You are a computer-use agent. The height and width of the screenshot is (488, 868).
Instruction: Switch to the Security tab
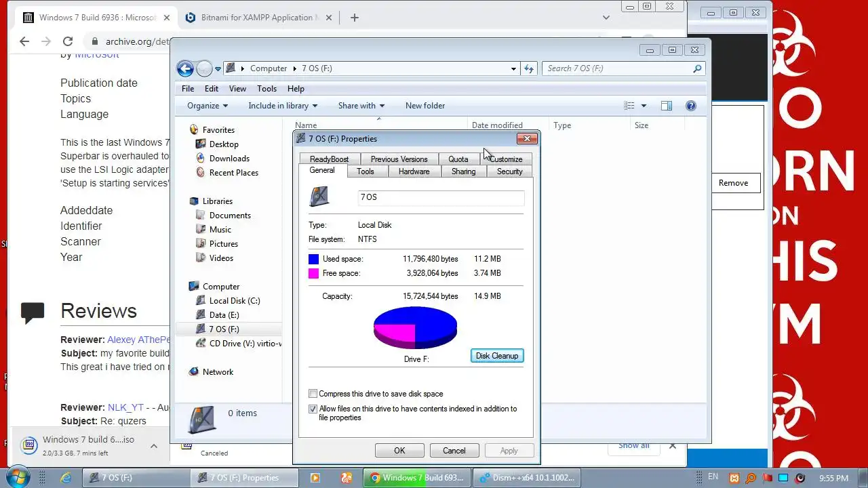tap(509, 171)
